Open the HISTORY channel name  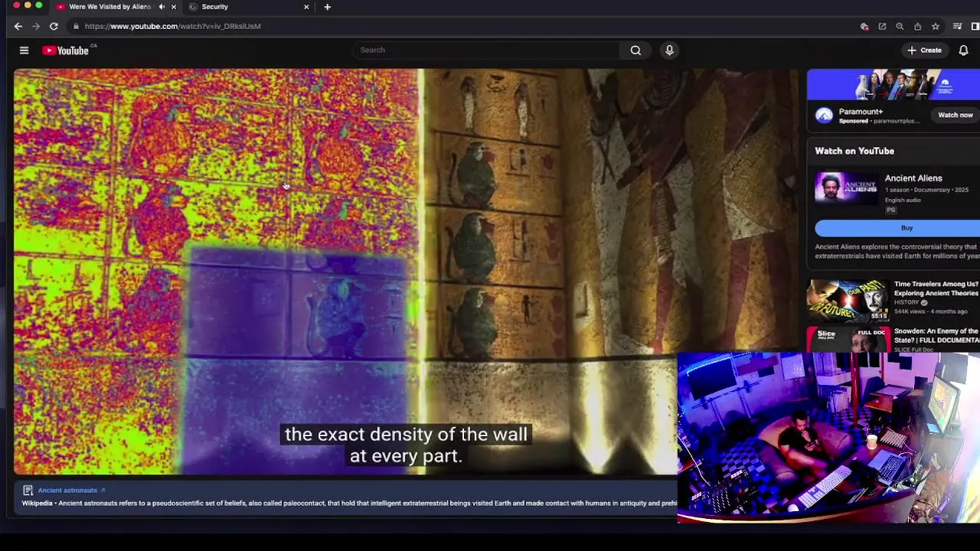coord(906,302)
